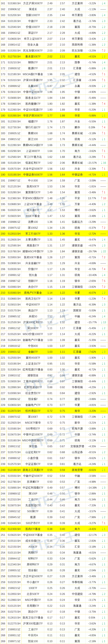
Task: Select code cell 159931.SZ
Action: (14, 352)
